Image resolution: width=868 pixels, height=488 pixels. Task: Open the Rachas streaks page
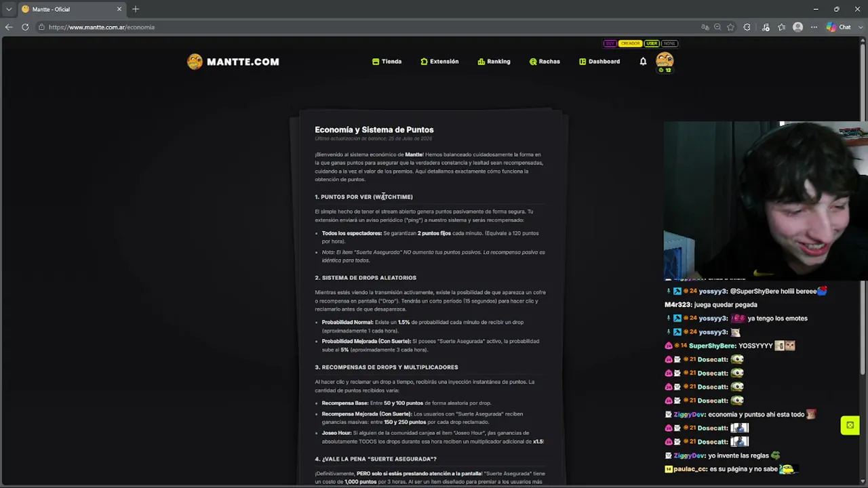(x=545, y=62)
